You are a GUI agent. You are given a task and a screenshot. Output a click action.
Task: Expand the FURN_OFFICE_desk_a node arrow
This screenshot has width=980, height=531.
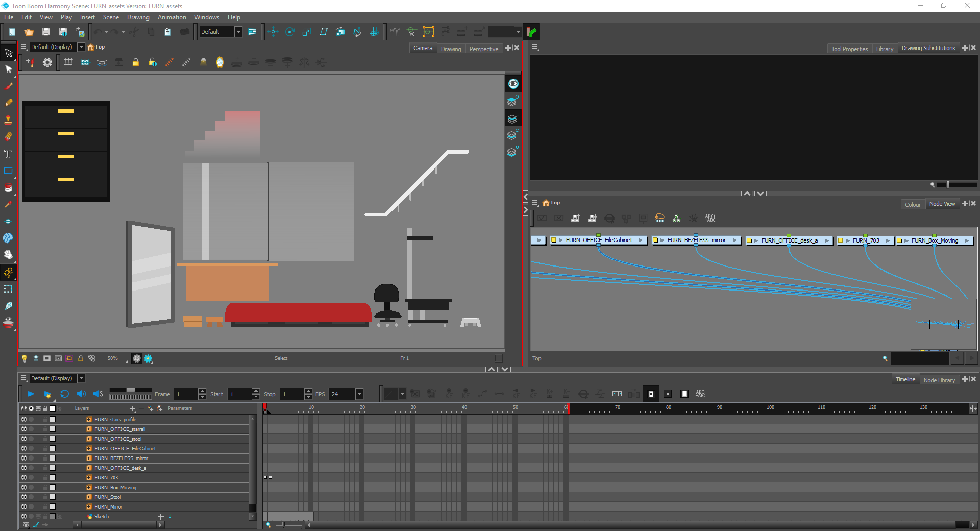(756, 240)
